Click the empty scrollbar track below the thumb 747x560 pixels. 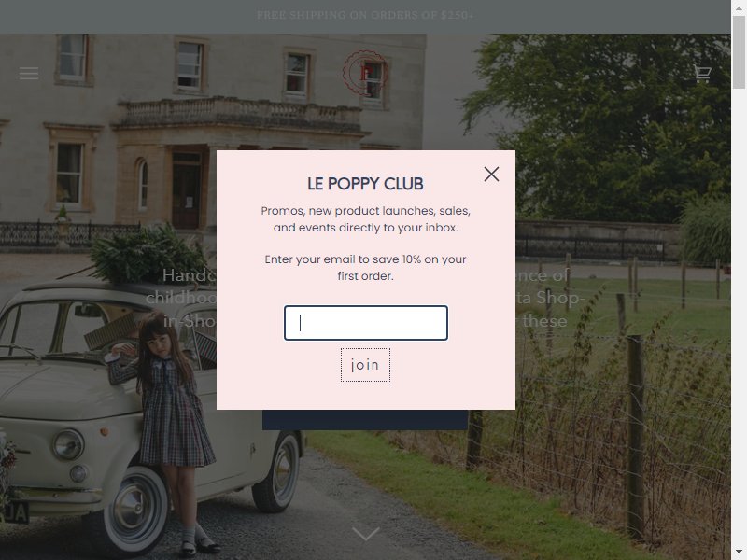point(739,315)
